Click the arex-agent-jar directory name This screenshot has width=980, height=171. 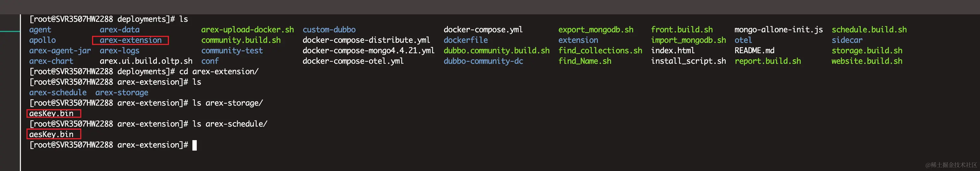[60, 51]
